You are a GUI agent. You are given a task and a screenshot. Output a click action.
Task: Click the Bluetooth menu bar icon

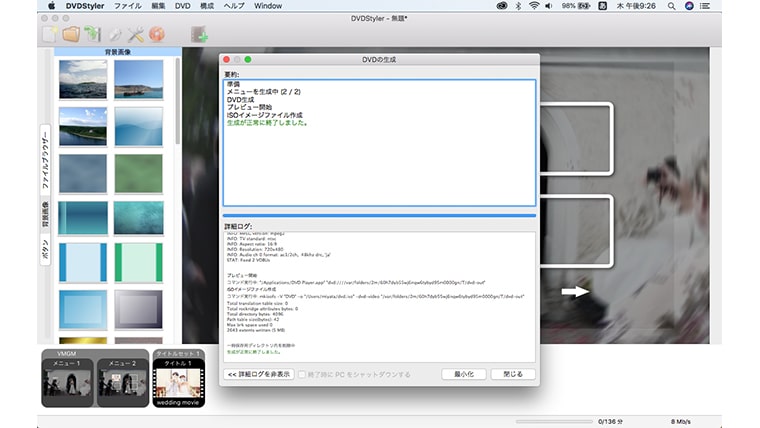(518, 6)
